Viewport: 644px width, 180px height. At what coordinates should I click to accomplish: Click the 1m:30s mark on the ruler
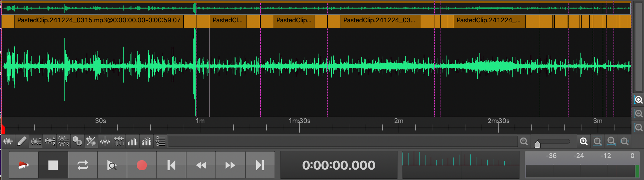click(300, 121)
